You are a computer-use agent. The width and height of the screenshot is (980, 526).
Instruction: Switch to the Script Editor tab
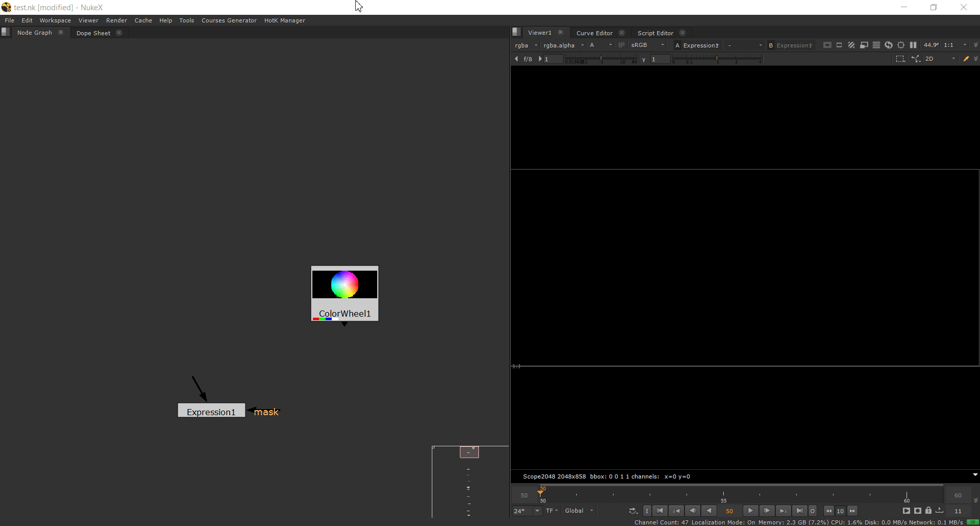655,32
